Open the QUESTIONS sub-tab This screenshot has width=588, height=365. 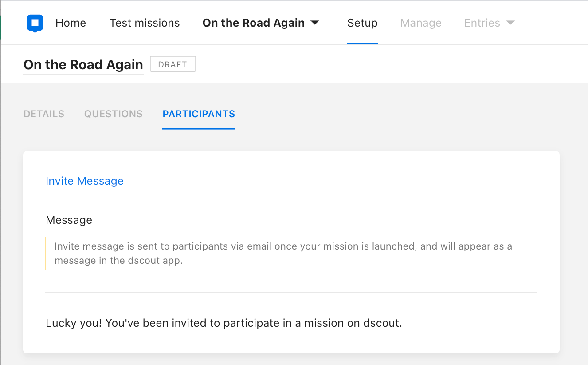114,114
